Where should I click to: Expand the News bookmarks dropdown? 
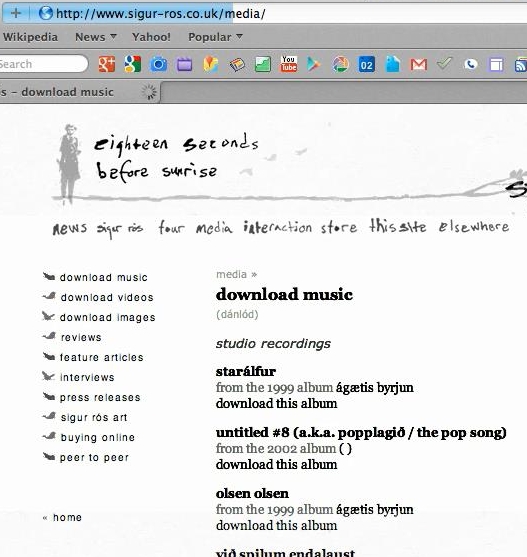pos(96,37)
